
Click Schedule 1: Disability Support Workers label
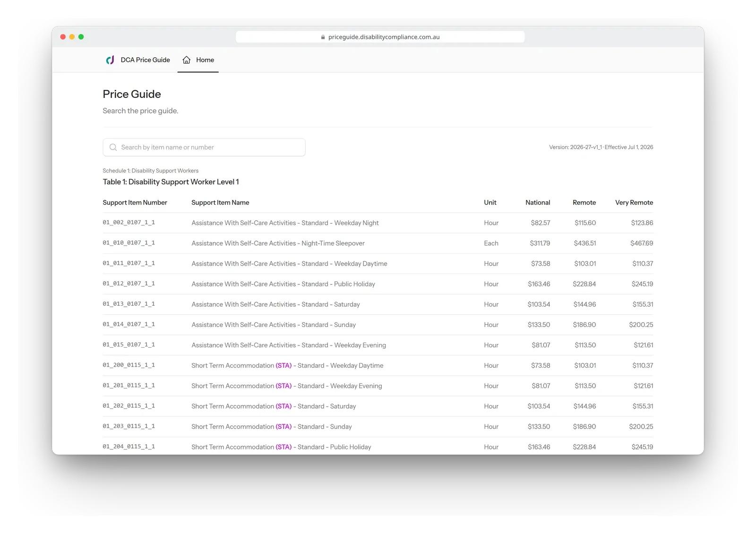151,171
